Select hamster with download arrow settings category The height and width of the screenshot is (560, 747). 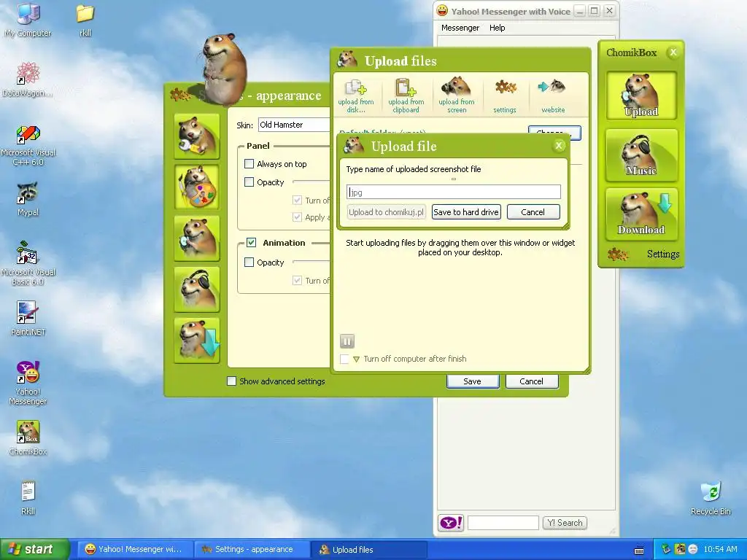197,340
